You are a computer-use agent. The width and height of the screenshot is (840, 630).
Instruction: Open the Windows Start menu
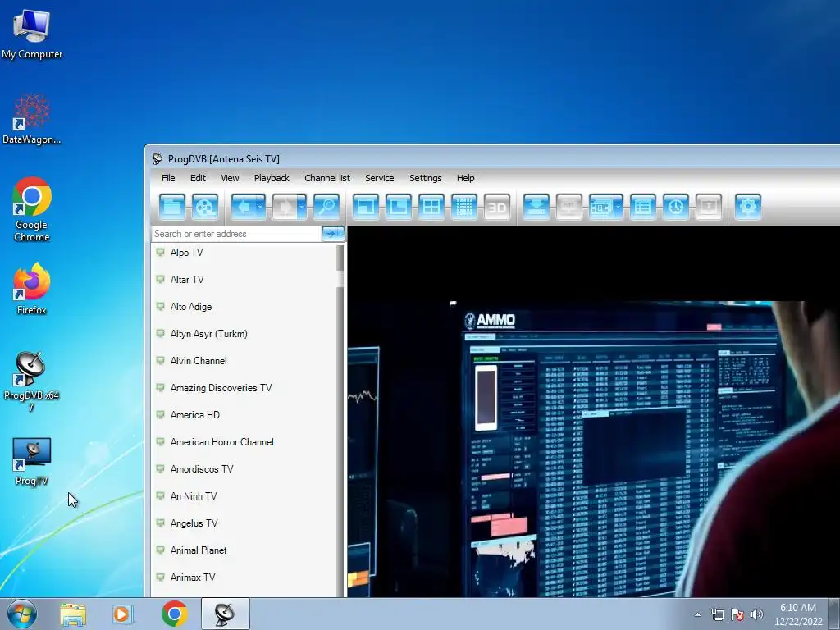pyautogui.click(x=22, y=614)
